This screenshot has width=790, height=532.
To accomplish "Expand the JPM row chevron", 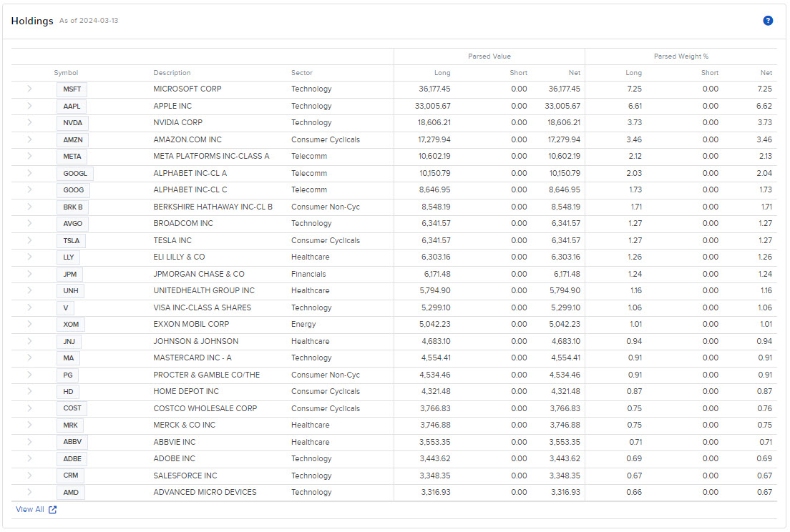I will coord(29,274).
